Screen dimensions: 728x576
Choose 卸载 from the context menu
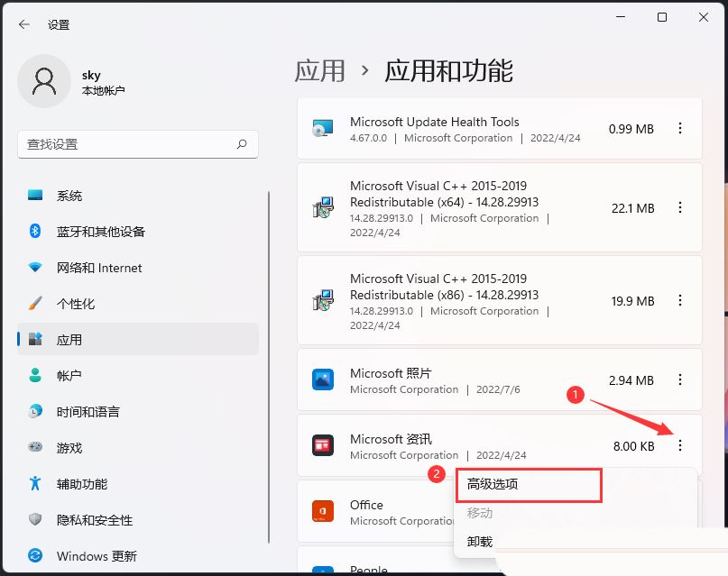pyautogui.click(x=478, y=541)
